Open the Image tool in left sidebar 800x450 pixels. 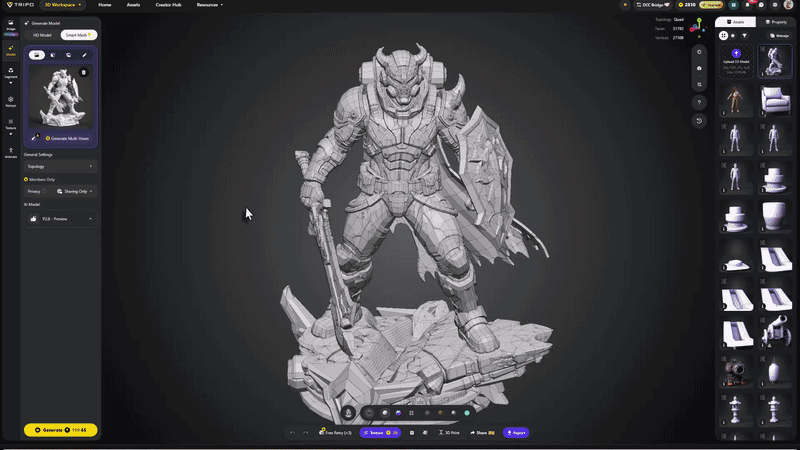[11, 26]
